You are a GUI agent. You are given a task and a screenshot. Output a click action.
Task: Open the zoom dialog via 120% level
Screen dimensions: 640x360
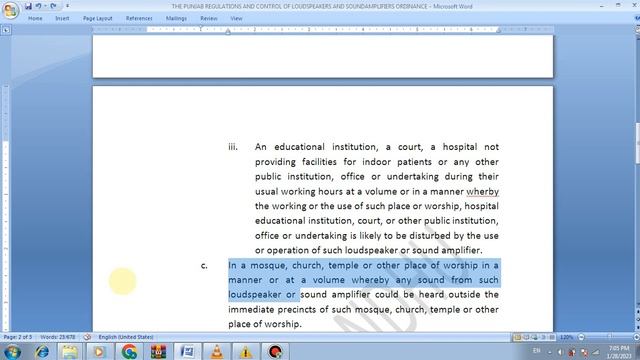click(567, 337)
